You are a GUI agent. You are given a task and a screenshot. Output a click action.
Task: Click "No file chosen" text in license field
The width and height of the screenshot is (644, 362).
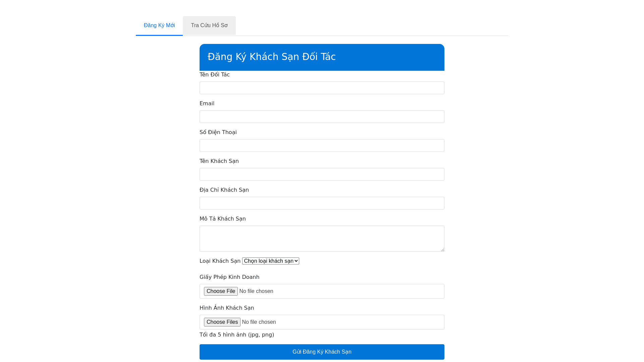tap(256, 291)
